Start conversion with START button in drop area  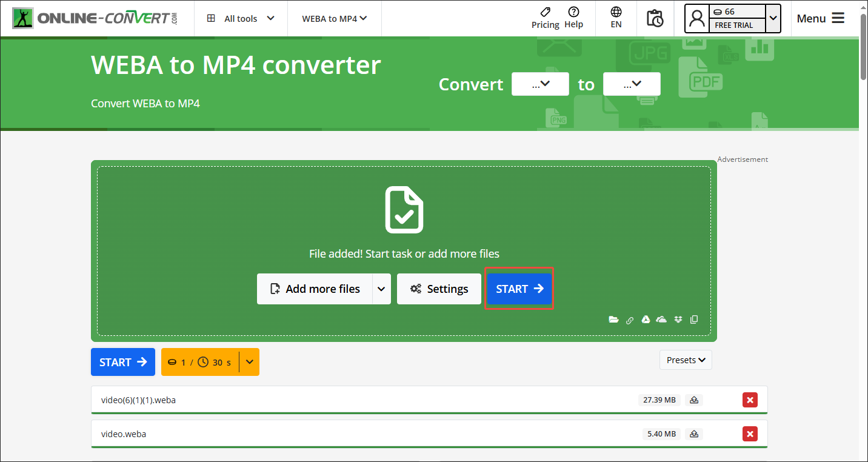(519, 289)
